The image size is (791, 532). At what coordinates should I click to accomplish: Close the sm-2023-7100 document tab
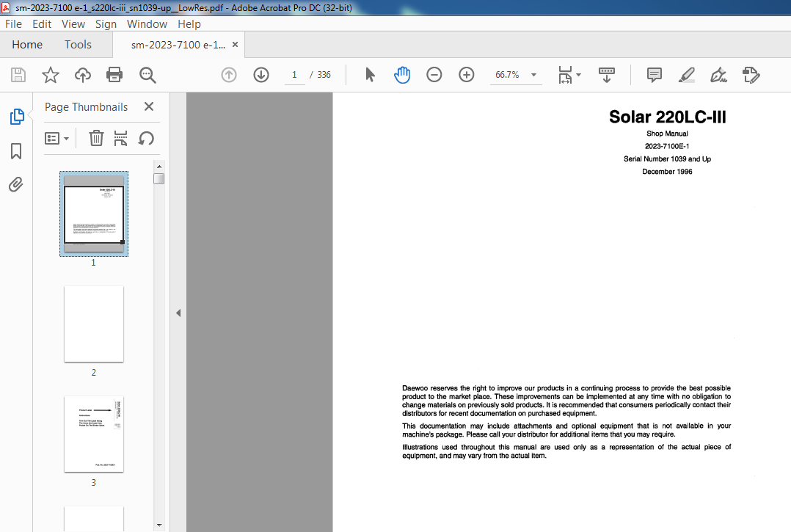[x=235, y=44]
